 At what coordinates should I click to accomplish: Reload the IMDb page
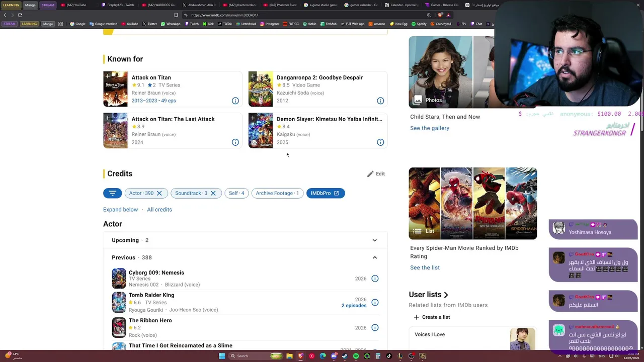pos(20,15)
